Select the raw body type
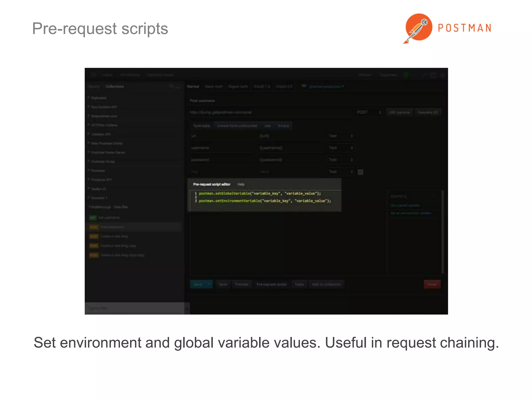This screenshot has width=532, height=399. click(x=268, y=126)
